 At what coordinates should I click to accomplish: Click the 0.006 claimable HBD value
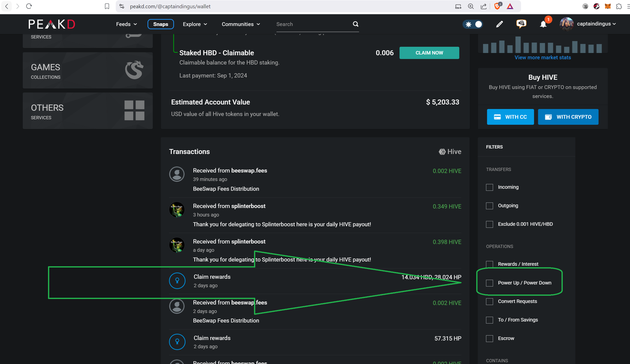coord(384,53)
